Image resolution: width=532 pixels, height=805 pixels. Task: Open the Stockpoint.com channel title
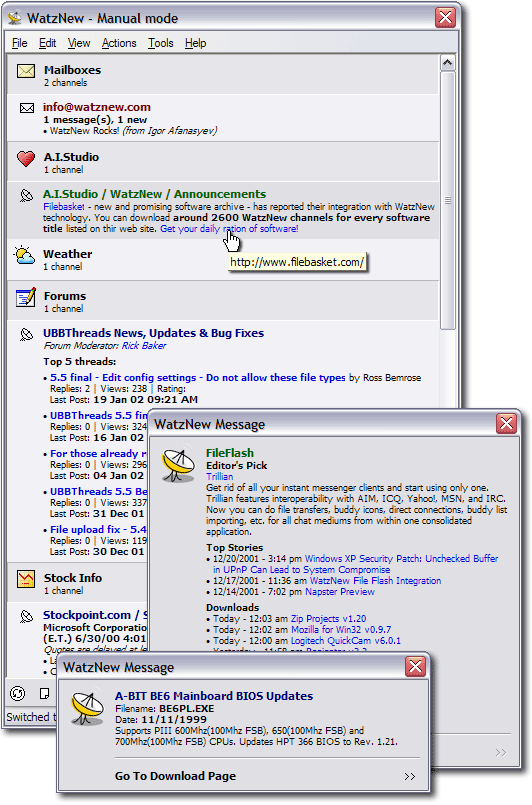[x=95, y=615]
